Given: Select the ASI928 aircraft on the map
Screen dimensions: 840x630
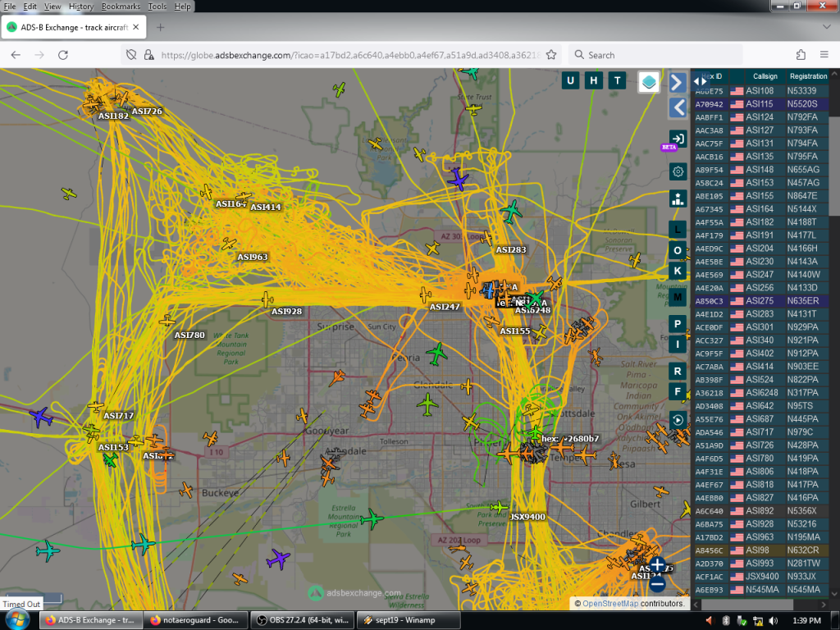Looking at the screenshot, I should pyautogui.click(x=267, y=299).
